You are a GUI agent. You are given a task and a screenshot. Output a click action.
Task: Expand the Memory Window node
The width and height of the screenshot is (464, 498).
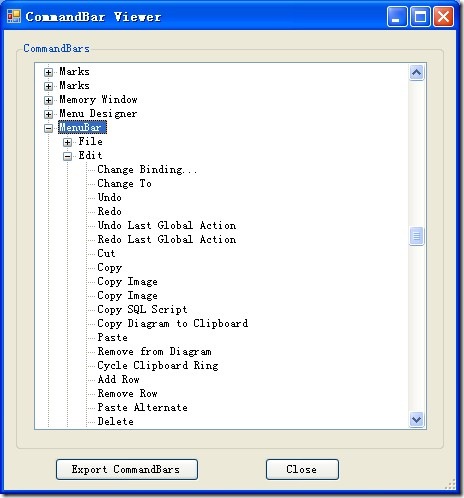tap(49, 100)
